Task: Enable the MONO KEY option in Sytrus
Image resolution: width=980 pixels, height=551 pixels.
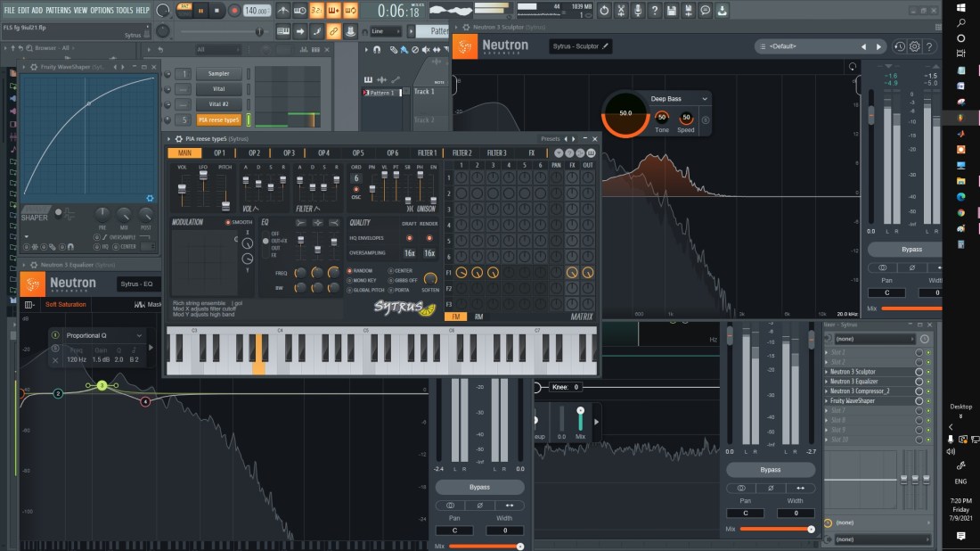Action: 350,280
